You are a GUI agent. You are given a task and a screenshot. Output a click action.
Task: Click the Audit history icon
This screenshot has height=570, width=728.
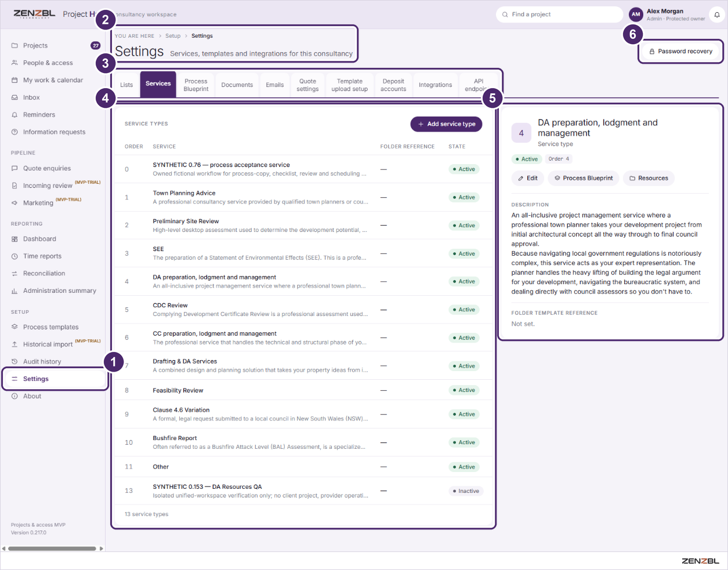[15, 362]
